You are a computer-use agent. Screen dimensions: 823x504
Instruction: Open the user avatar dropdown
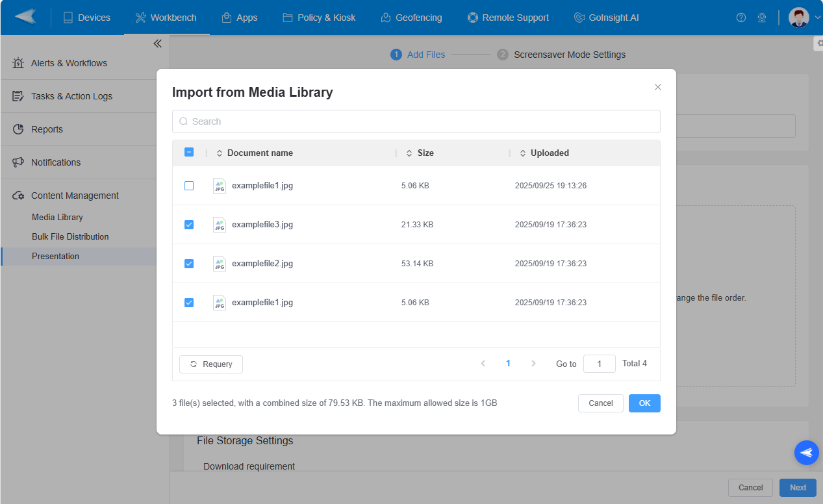coord(799,18)
